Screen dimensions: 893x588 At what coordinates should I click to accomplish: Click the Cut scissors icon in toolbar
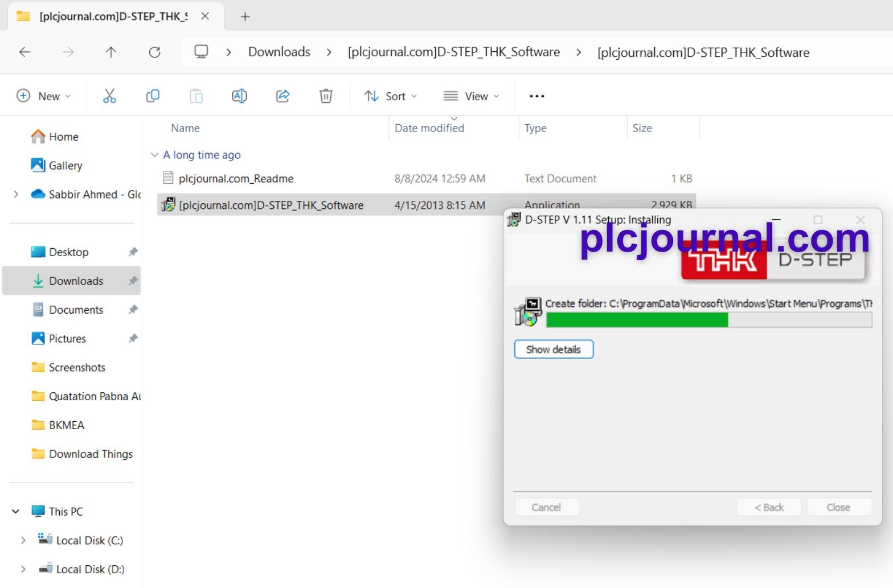click(109, 96)
